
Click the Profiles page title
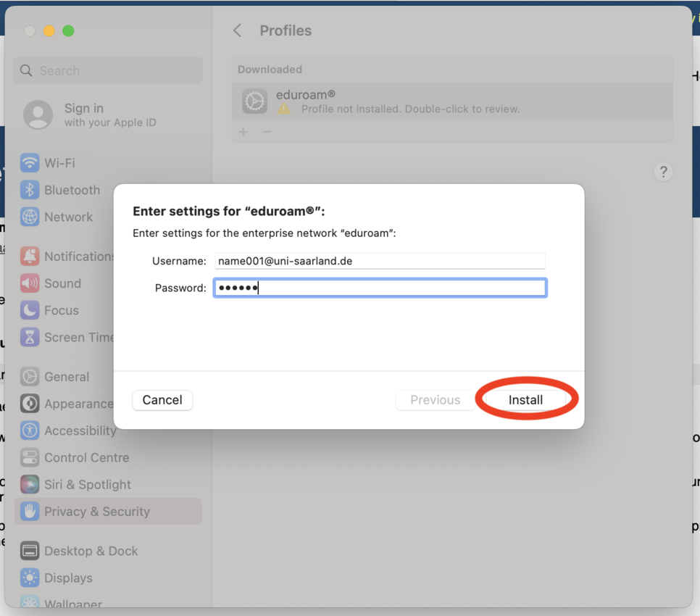[286, 30]
